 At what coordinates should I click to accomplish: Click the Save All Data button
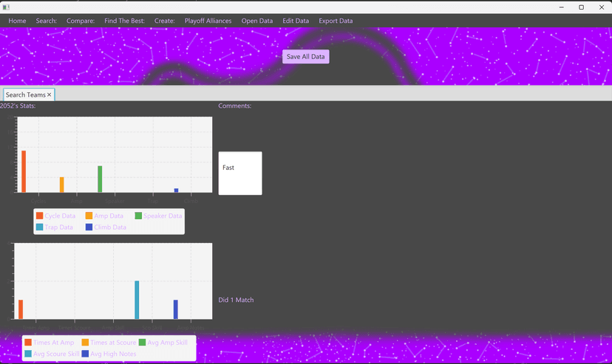[x=305, y=57]
